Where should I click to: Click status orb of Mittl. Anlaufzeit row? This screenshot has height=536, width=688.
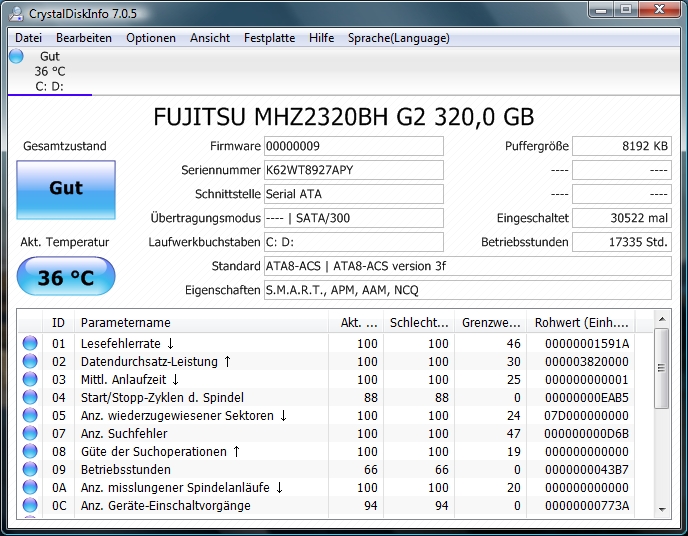coord(30,379)
